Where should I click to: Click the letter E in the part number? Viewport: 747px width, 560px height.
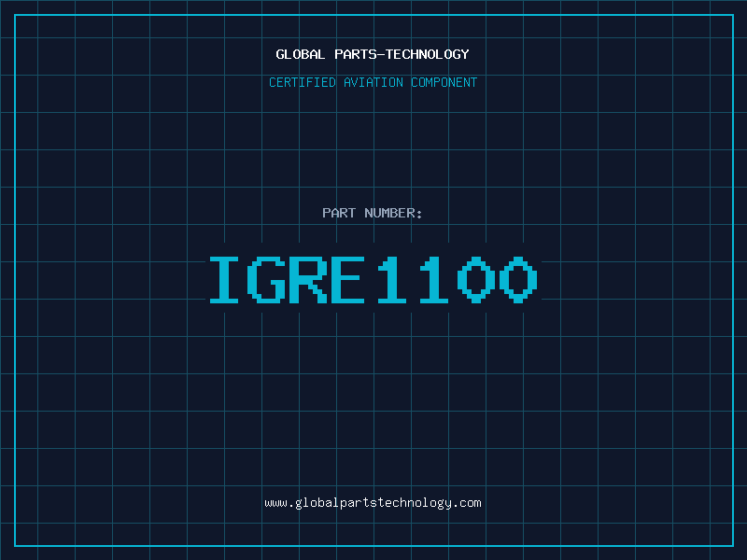pyautogui.click(x=351, y=280)
